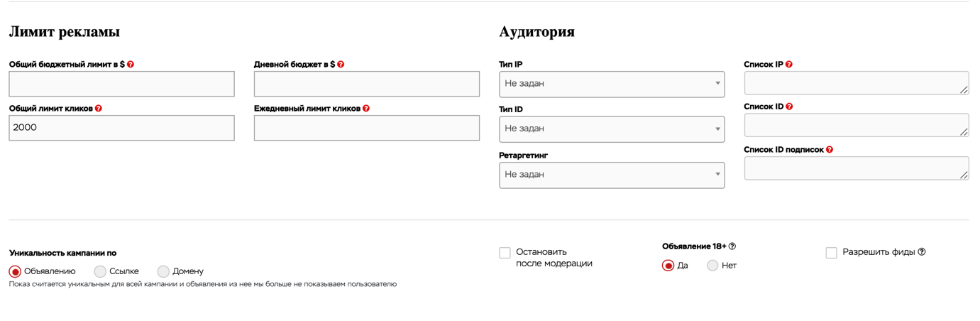Click help icon next to Общий бюджетный лимит

tap(131, 65)
